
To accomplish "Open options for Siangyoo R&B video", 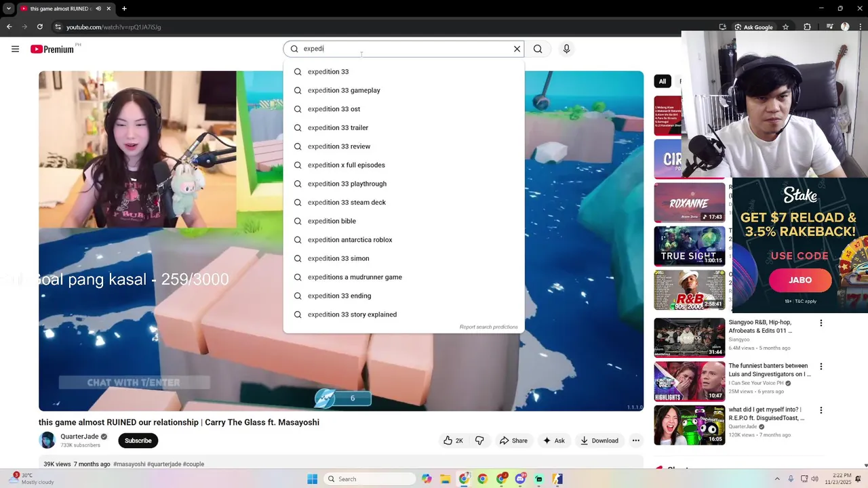I will [x=821, y=323].
